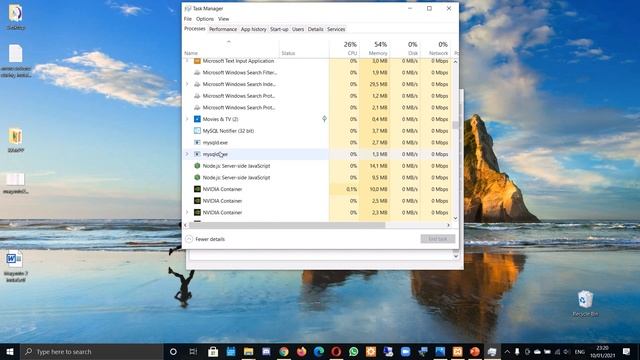The width and height of the screenshot is (640, 360).
Task: Switch to the Details tab
Action: point(316,29)
